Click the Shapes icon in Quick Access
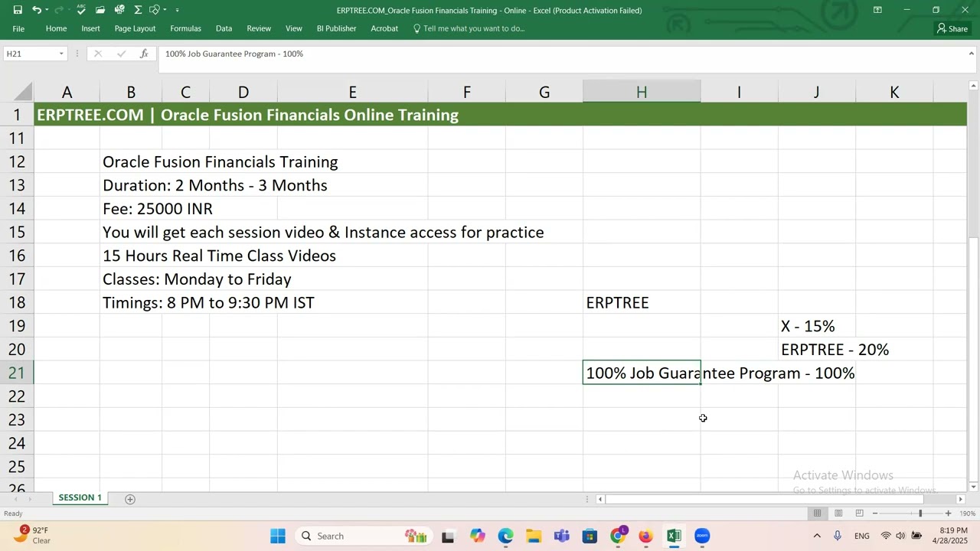The width and height of the screenshot is (980, 551). 155,10
